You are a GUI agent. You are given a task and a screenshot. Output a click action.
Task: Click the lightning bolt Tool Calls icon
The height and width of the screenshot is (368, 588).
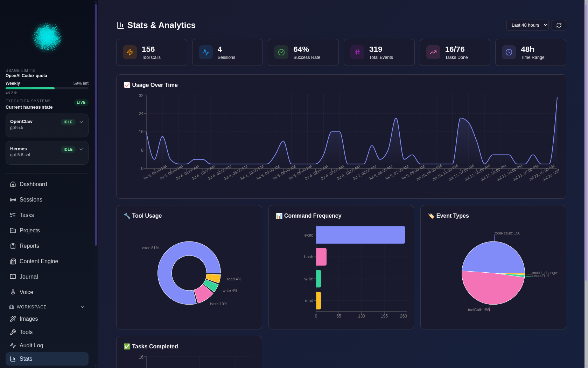[130, 52]
